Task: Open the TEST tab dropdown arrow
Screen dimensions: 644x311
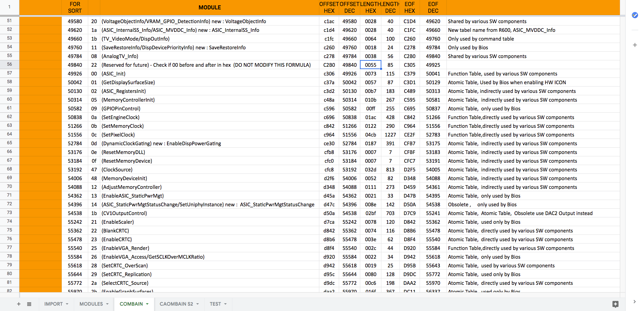Action: click(225, 304)
